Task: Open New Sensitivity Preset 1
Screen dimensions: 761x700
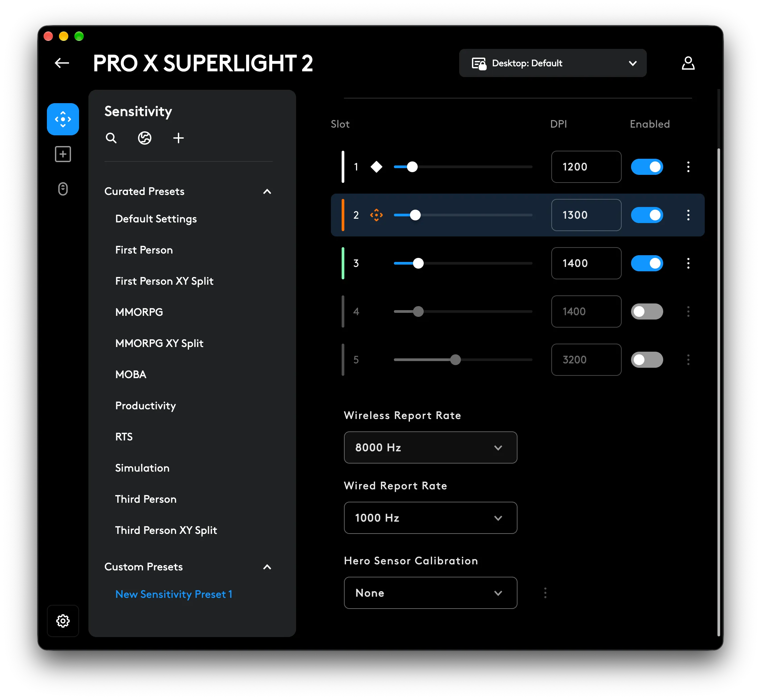Action: (174, 594)
